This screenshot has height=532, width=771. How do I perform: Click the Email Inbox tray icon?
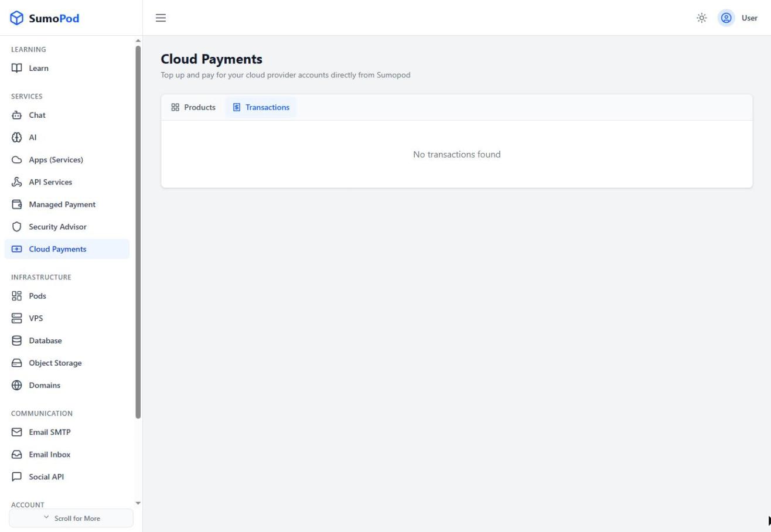[x=17, y=454]
